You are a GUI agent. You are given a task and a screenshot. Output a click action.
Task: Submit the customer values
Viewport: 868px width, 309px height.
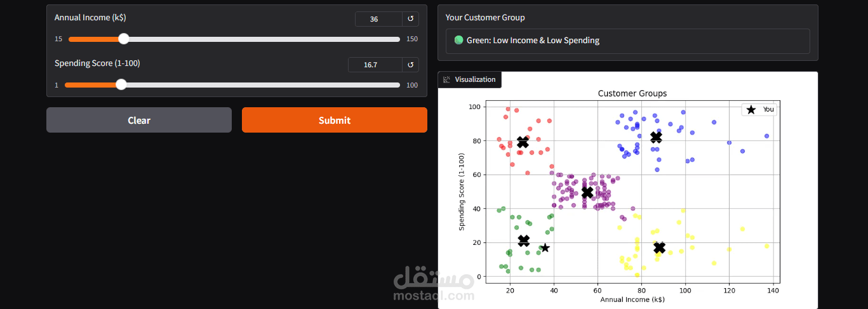[335, 120]
